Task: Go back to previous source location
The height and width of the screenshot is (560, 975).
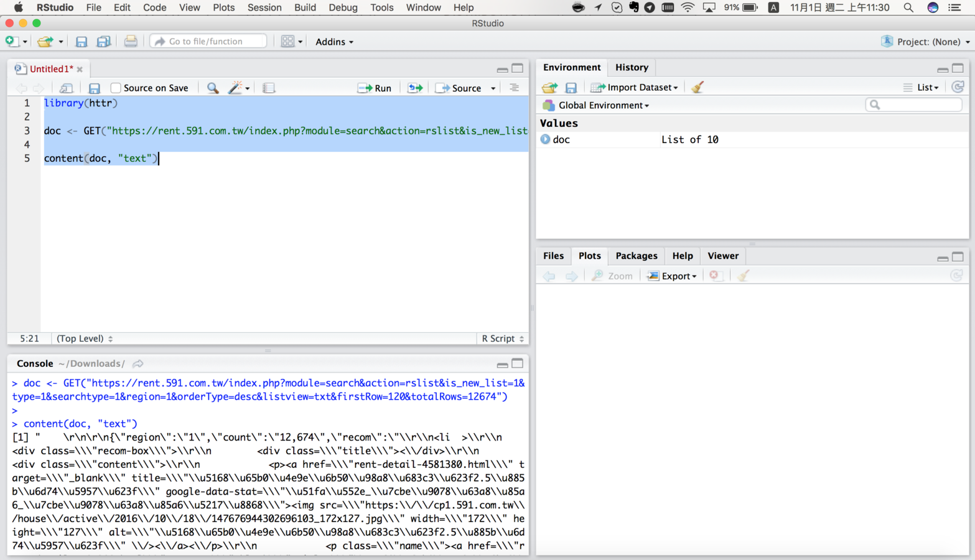Action: [x=22, y=88]
